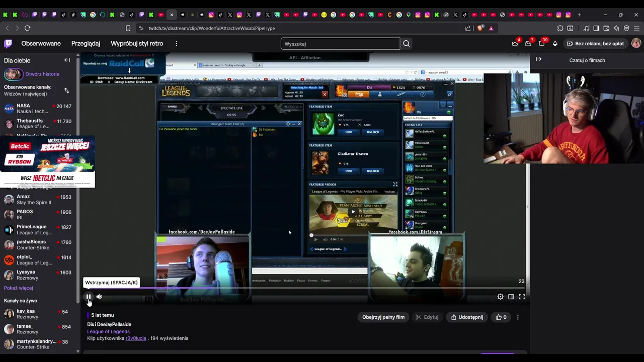Image resolution: width=644 pixels, height=362 pixels.
Task: Open the whispers inbox icon with badge 7
Action: 528,44
